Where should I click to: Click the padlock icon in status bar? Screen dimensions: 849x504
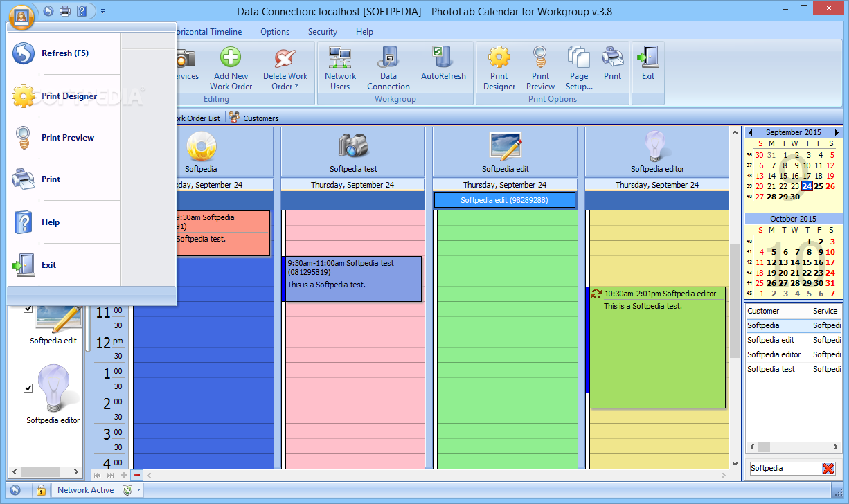(41, 490)
